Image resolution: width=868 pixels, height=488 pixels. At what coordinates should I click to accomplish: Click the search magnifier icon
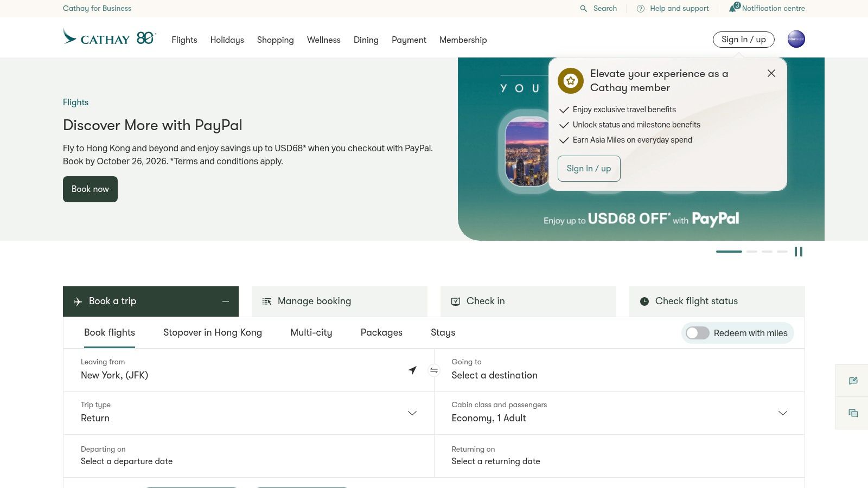pos(584,9)
